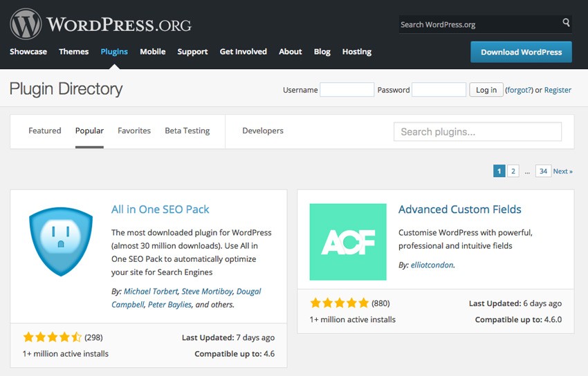Click 'Last Updated: 6 days ago' text
588x376 pixels.
[x=515, y=303]
